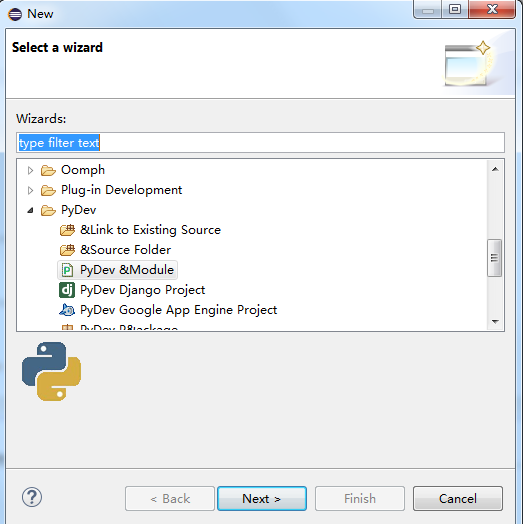Click the Finish button
The width and height of the screenshot is (523, 524).
pyautogui.click(x=360, y=498)
